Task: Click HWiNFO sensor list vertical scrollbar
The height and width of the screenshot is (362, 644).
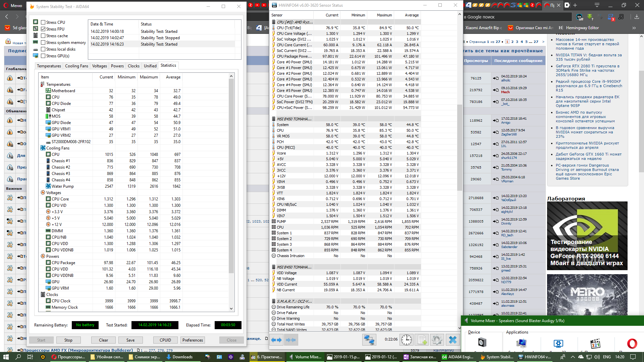Action: coord(460,147)
